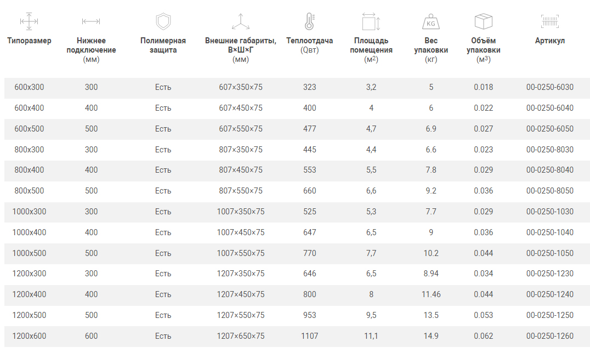Click the KG weight icon above Вес упаковки
590x364 pixels.
coord(431,22)
